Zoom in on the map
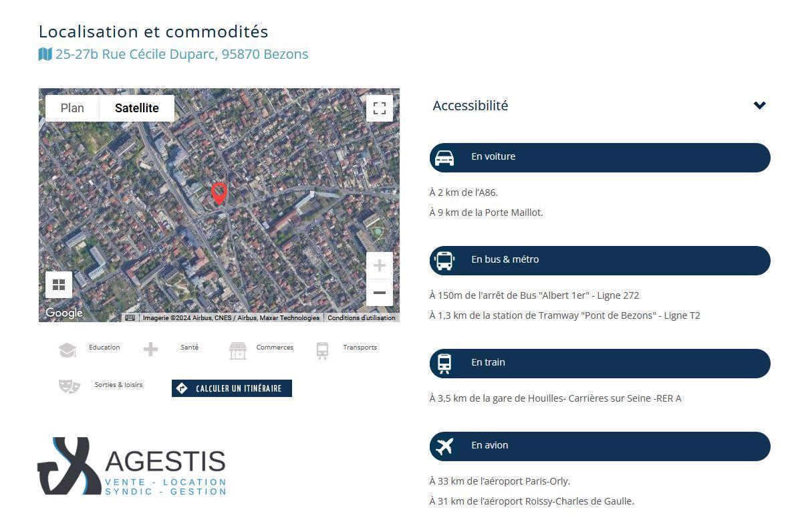Image resolution: width=792 pixels, height=532 pixels. (x=380, y=265)
